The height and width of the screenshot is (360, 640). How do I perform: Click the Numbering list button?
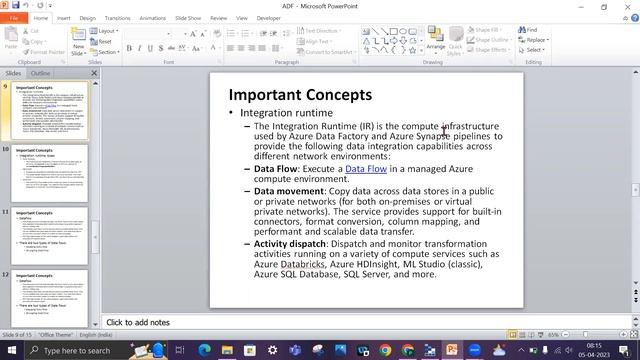pyautogui.click(x=245, y=34)
